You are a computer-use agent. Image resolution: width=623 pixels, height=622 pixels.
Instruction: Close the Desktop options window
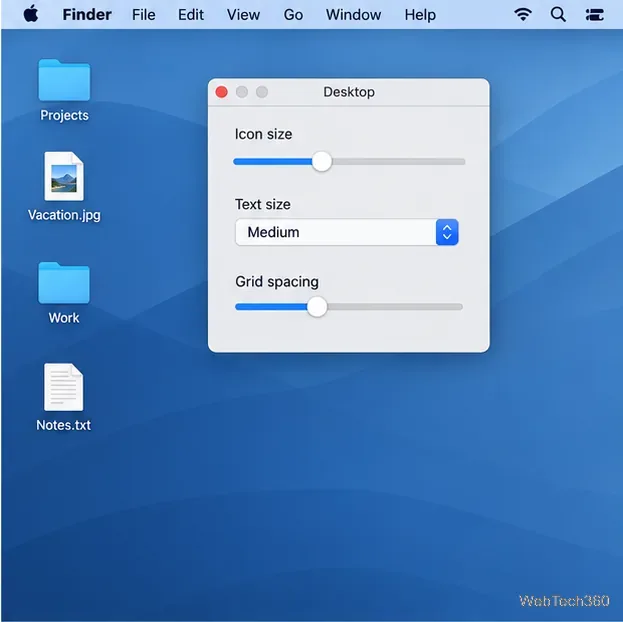coord(221,92)
